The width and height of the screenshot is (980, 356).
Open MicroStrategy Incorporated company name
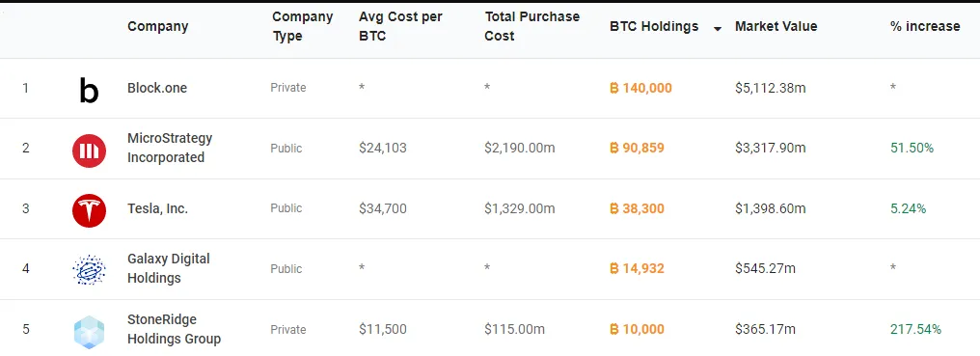tap(170, 148)
